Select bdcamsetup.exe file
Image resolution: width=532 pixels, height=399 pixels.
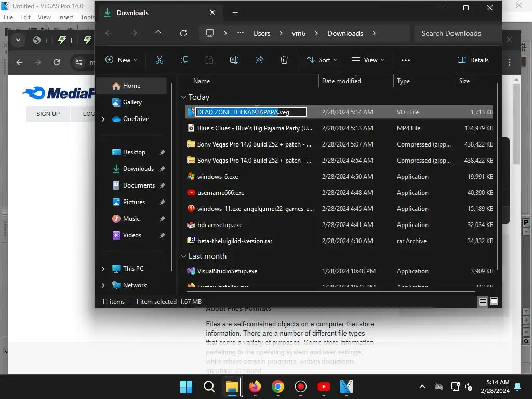[x=339, y=225]
